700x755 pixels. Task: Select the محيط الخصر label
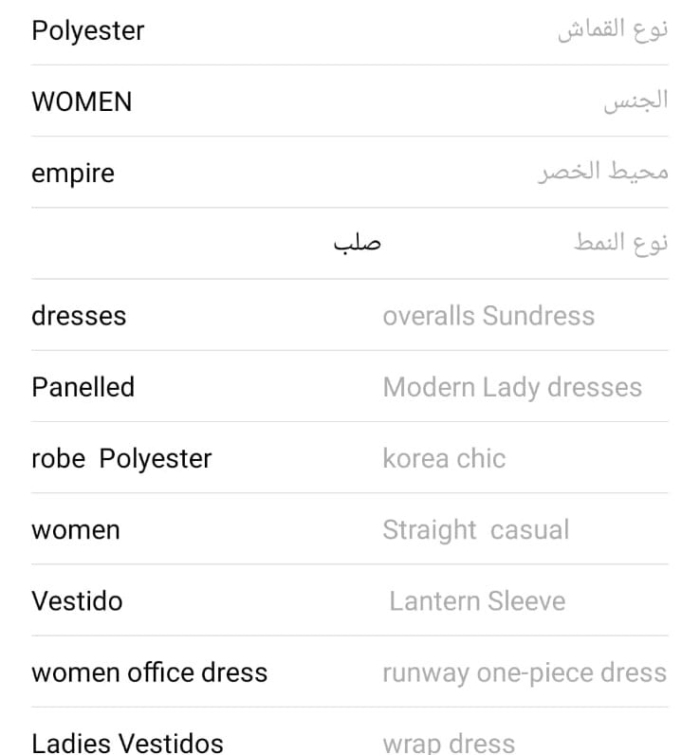[603, 172]
